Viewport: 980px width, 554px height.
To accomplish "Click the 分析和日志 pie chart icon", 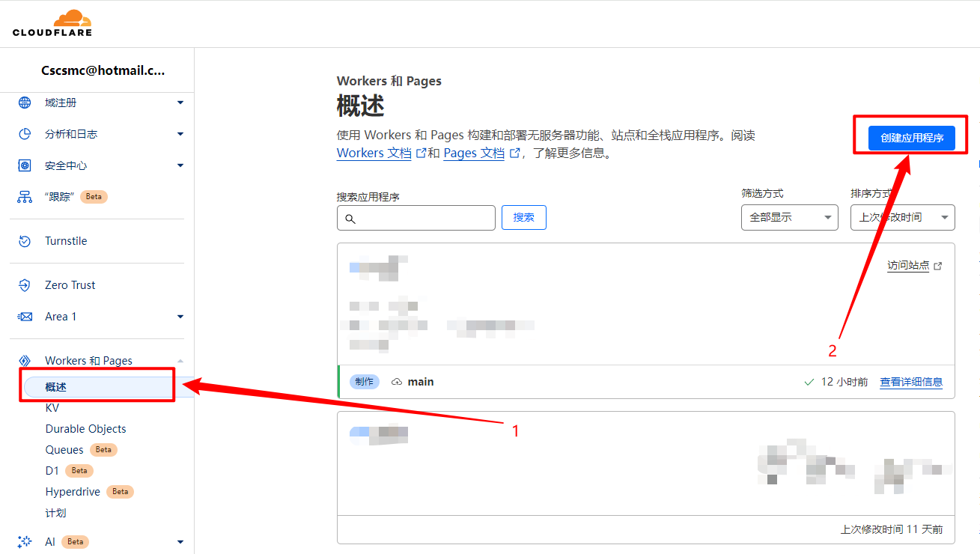I will pos(25,134).
